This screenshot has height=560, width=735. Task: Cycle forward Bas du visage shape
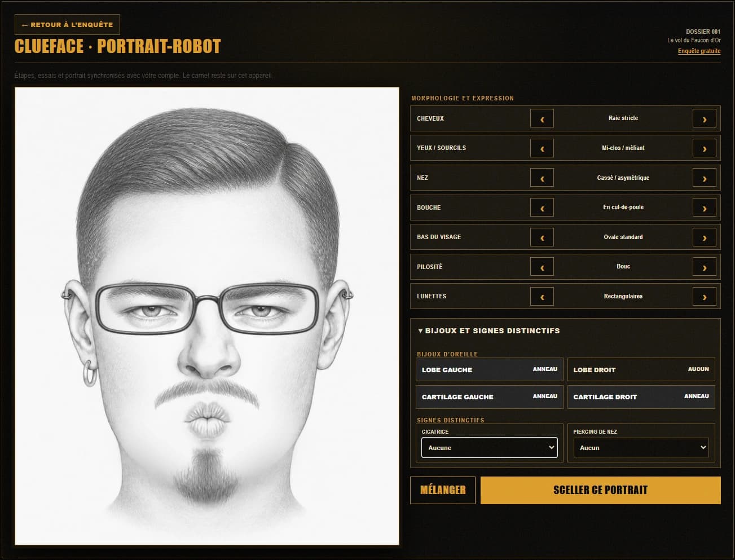click(704, 237)
